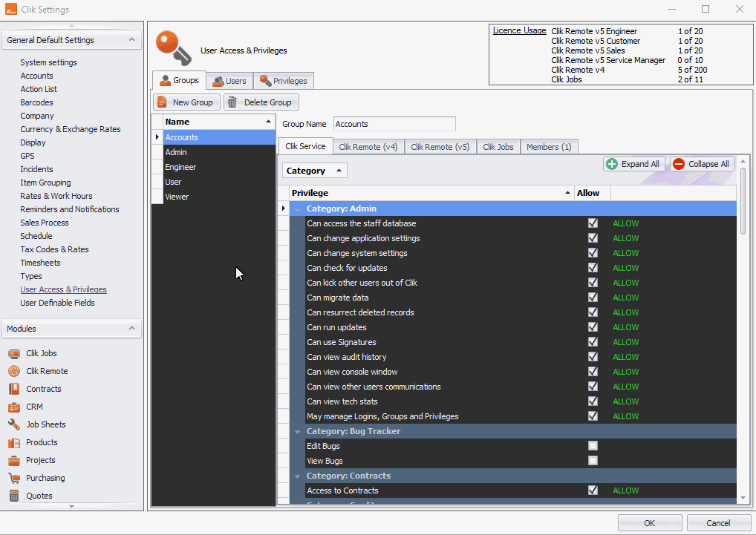
Task: Click the Privileges tab key icon
Action: point(265,80)
